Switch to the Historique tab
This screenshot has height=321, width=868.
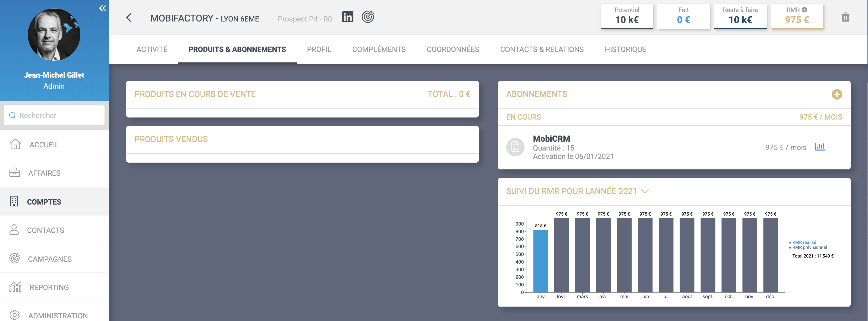pos(625,50)
